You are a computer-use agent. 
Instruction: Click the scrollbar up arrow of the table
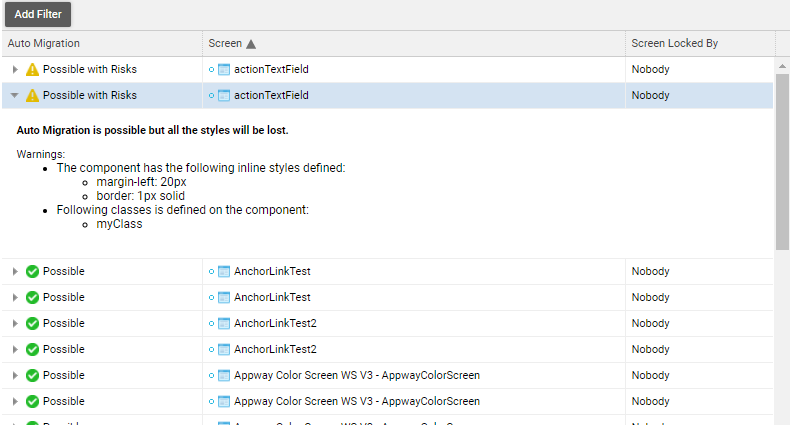(x=782, y=66)
